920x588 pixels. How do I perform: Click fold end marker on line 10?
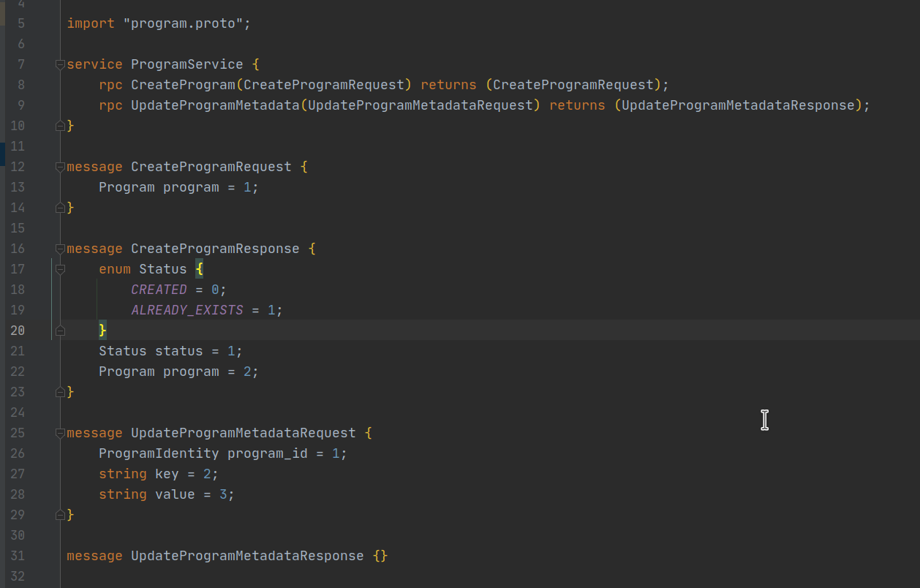coord(60,126)
